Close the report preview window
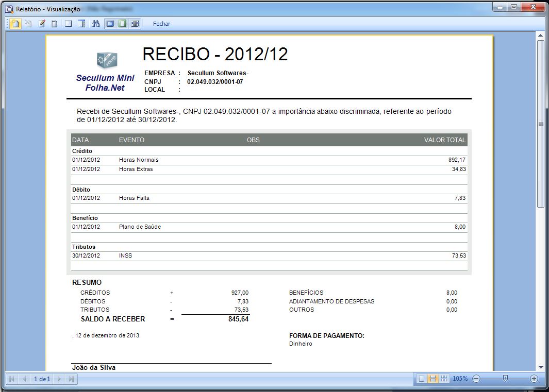 (534, 7)
